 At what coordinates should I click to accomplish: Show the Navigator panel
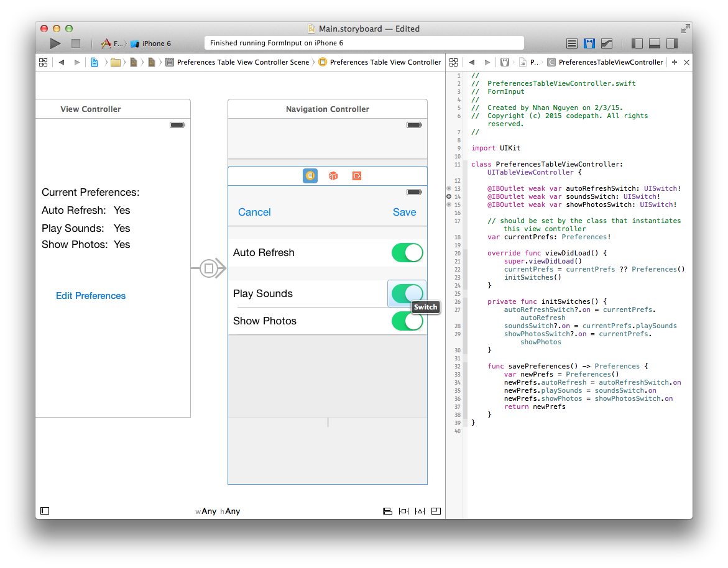click(637, 44)
